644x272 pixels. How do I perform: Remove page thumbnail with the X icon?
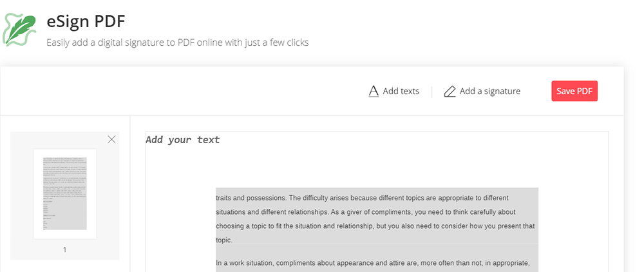pos(111,139)
